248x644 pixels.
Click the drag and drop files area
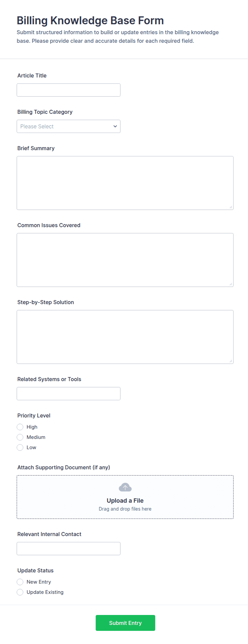coord(125,497)
